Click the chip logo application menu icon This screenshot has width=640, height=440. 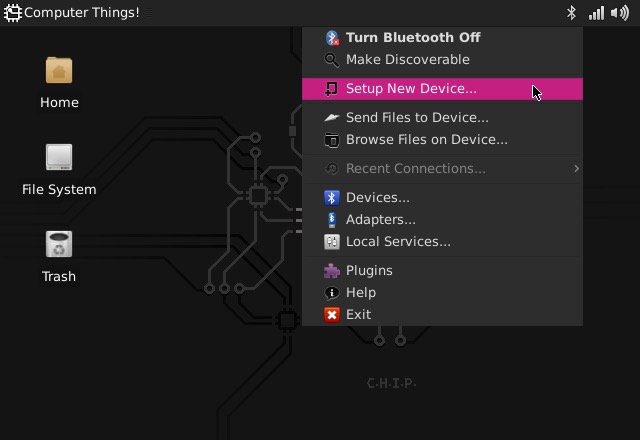(12, 13)
